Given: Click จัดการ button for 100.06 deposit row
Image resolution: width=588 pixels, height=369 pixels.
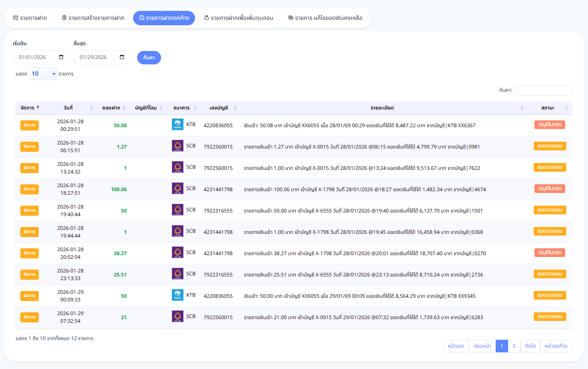Looking at the screenshot, I should coord(29,189).
